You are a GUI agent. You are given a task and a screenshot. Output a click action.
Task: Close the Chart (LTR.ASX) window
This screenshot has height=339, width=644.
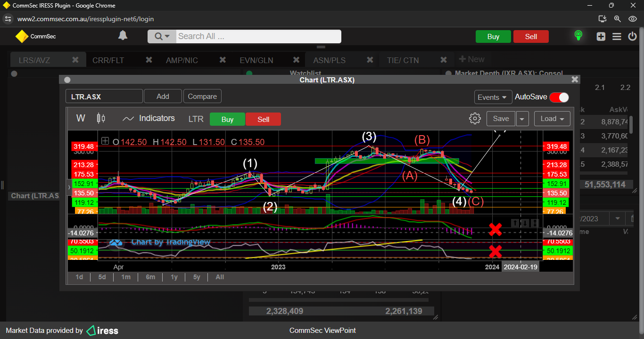coord(574,80)
